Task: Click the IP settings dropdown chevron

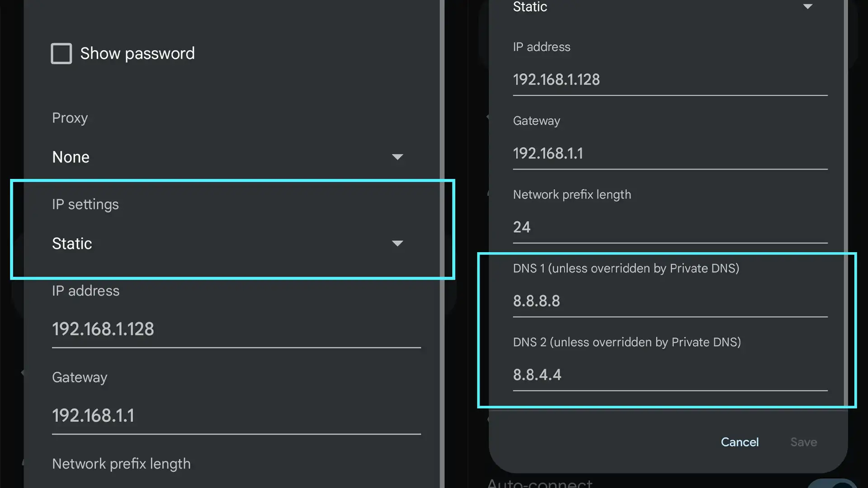Action: (397, 244)
